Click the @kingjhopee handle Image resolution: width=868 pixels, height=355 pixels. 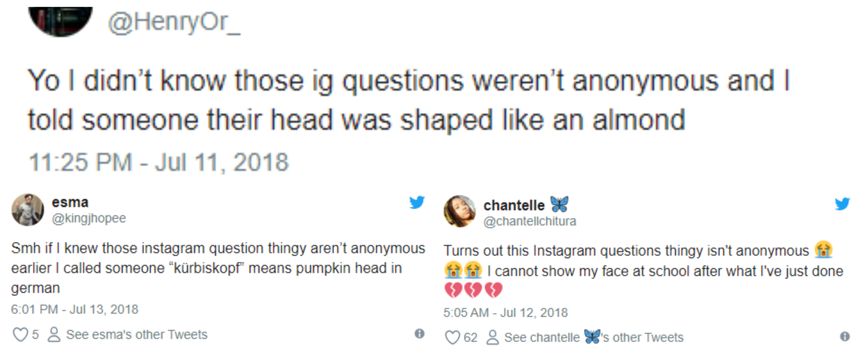tap(89, 218)
